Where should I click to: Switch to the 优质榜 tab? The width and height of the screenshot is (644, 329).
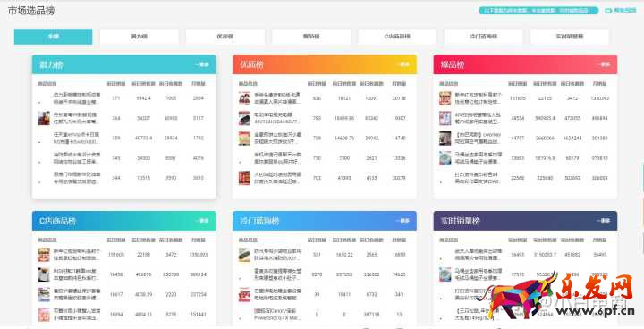tap(225, 37)
